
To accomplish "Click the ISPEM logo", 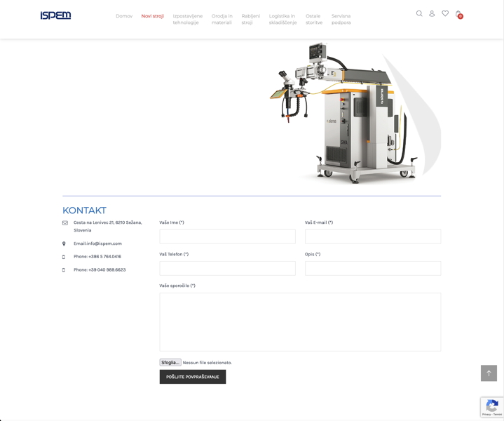I will [x=55, y=15].
